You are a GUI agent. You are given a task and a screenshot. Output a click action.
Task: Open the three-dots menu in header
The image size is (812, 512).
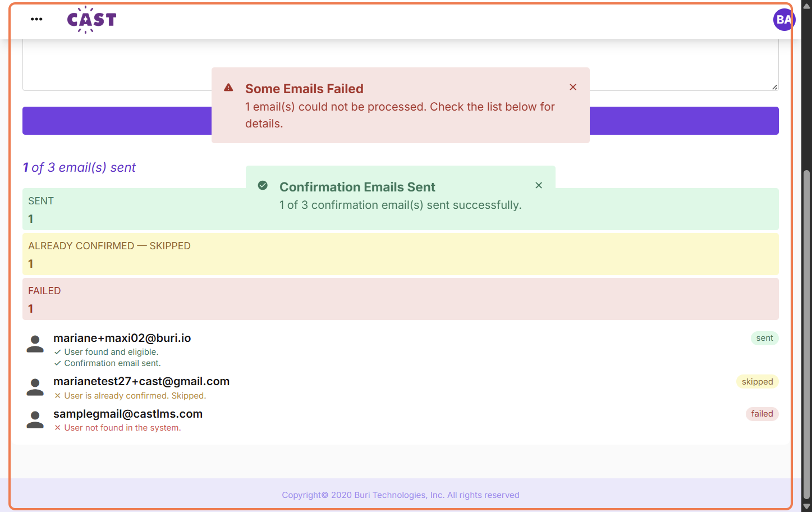(x=36, y=19)
